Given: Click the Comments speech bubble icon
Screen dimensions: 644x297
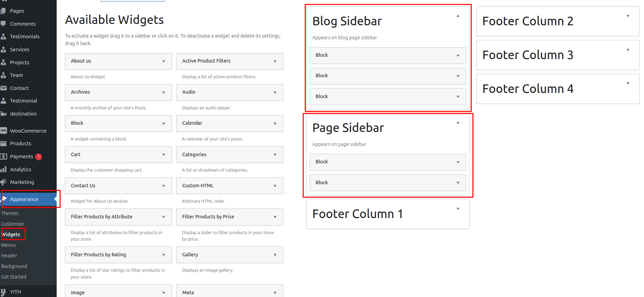Looking at the screenshot, I should (3, 24).
